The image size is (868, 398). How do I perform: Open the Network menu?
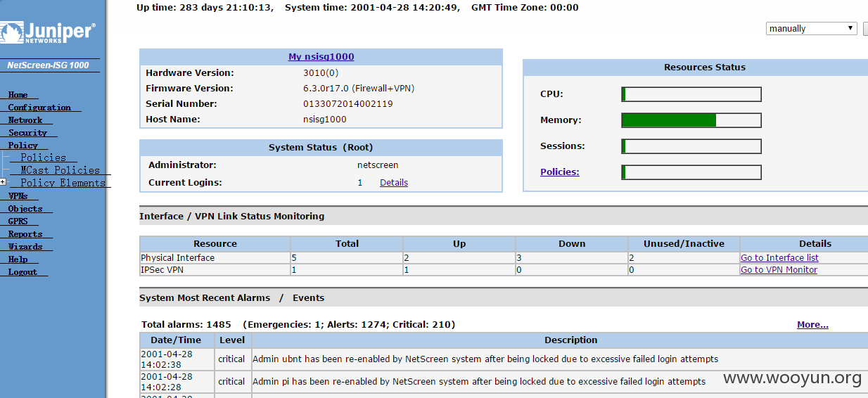[25, 120]
